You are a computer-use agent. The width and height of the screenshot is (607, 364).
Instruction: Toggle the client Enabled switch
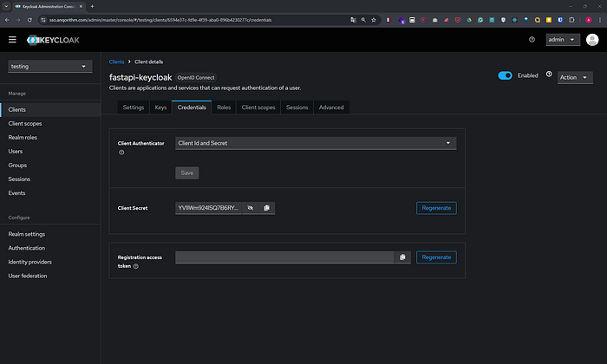coord(505,75)
